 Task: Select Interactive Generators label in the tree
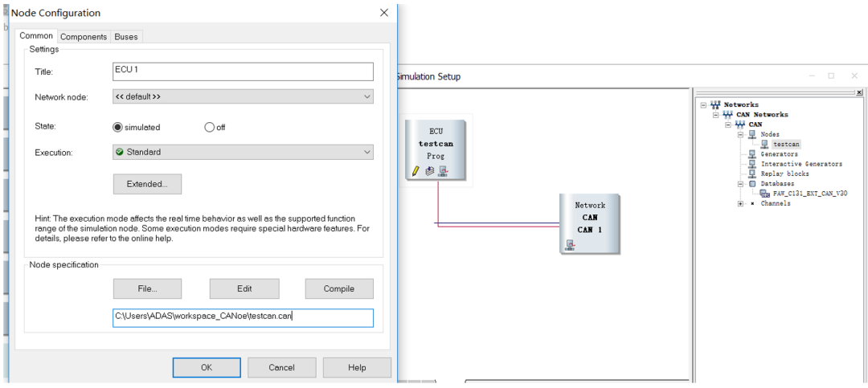click(801, 164)
